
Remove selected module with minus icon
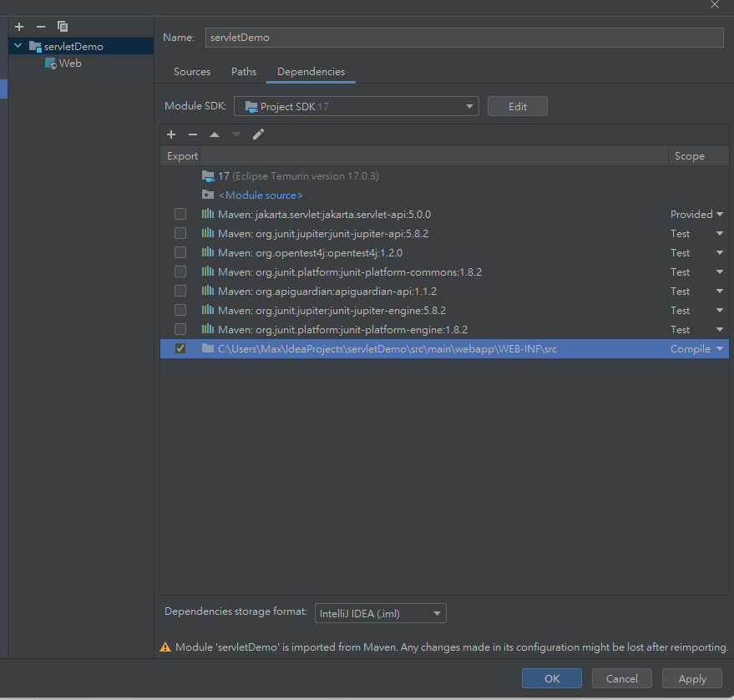click(41, 27)
